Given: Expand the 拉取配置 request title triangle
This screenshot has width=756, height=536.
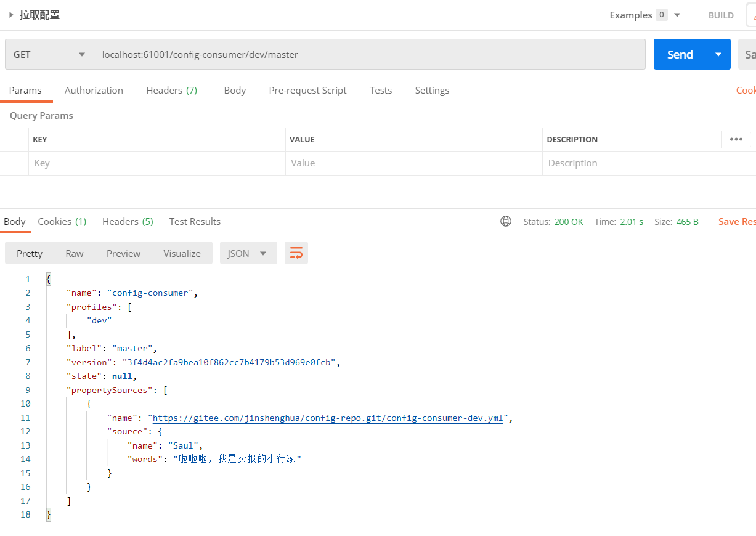Looking at the screenshot, I should (11, 15).
